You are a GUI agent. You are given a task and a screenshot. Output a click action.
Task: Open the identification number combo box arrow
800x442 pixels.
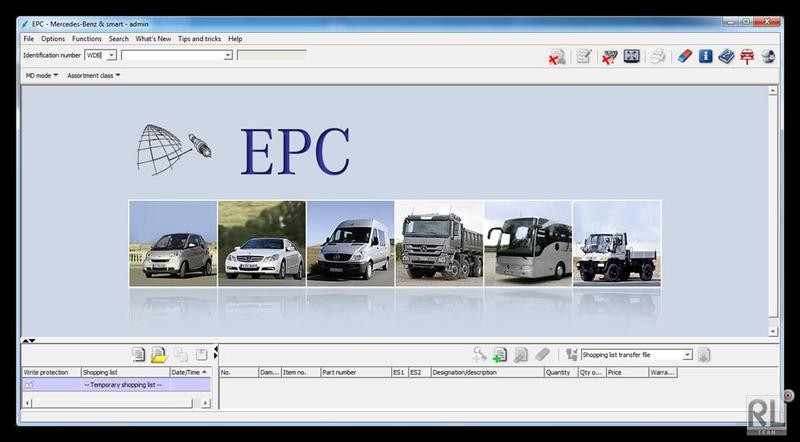click(228, 55)
